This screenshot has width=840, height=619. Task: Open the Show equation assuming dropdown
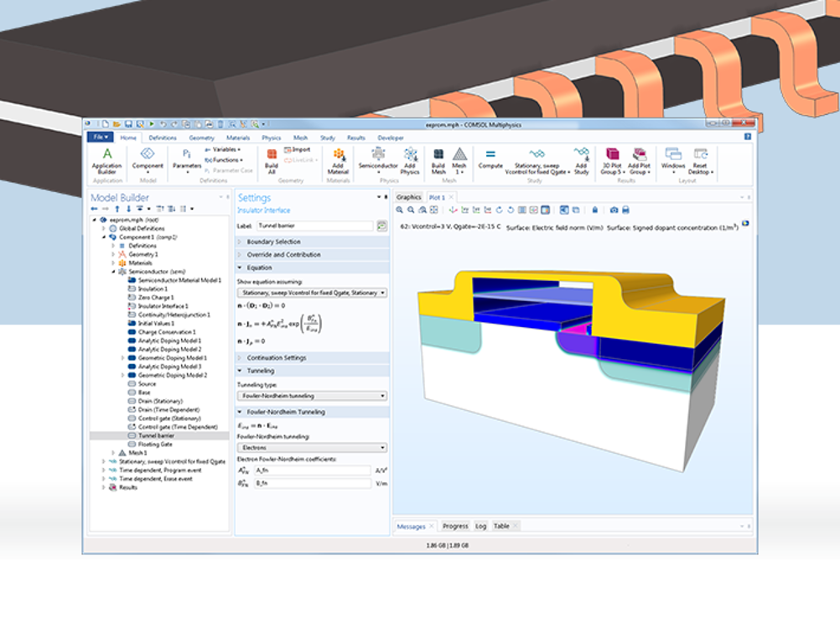tap(312, 294)
